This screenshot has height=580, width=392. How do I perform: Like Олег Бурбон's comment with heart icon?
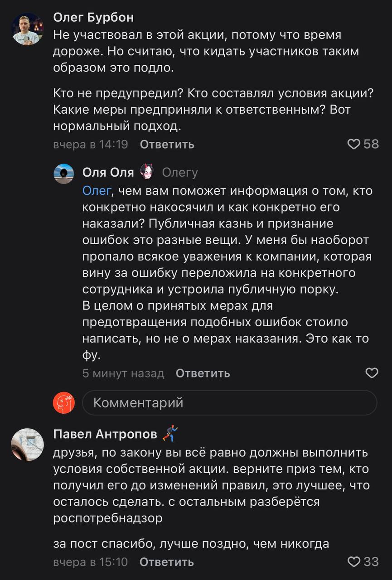pos(354,144)
